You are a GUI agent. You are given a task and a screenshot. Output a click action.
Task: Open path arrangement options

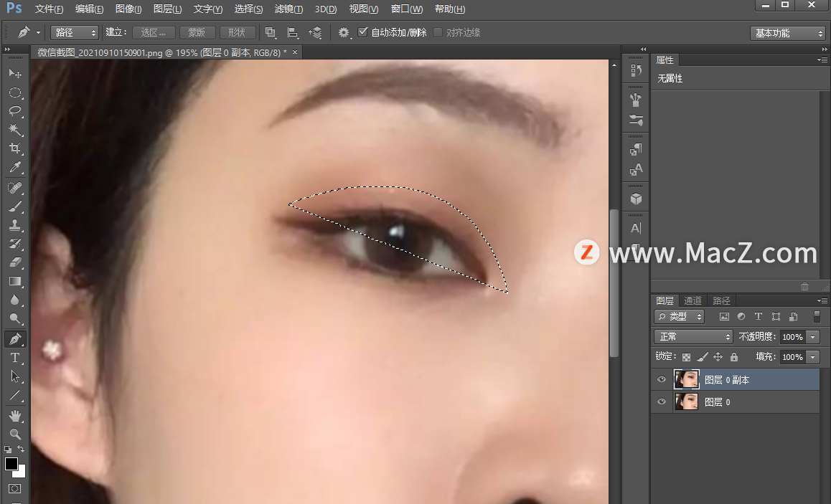(315, 32)
